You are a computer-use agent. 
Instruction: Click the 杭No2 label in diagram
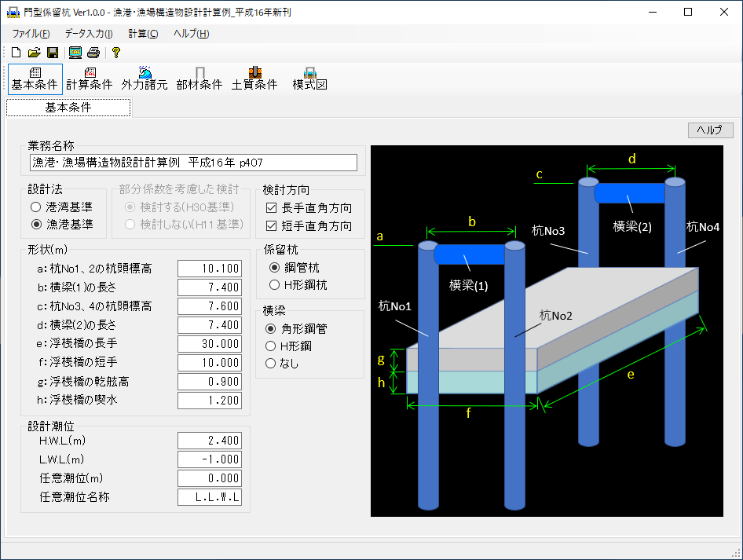point(556,316)
